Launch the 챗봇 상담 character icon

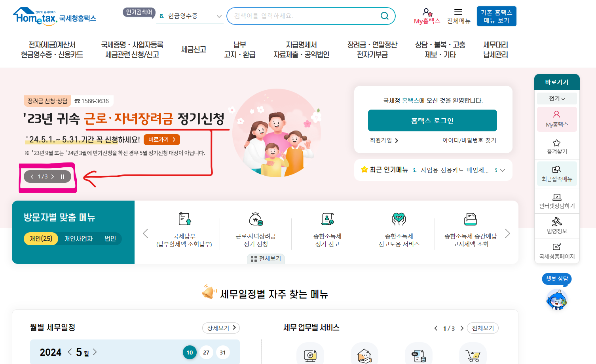(x=556, y=300)
